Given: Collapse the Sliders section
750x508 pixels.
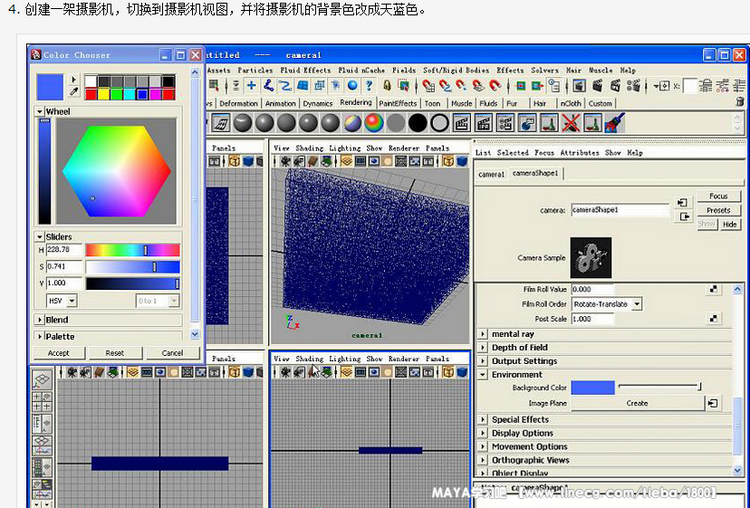Looking at the screenshot, I should click(40, 237).
